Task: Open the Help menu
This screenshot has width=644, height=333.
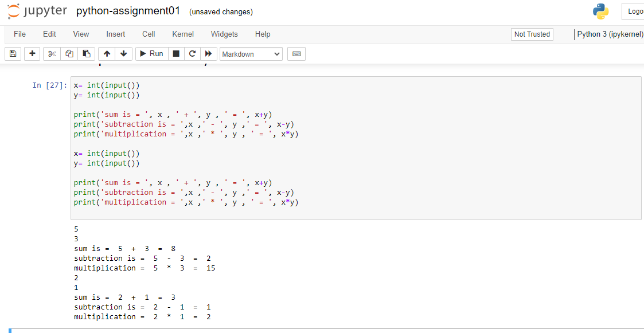Action: coord(263,34)
